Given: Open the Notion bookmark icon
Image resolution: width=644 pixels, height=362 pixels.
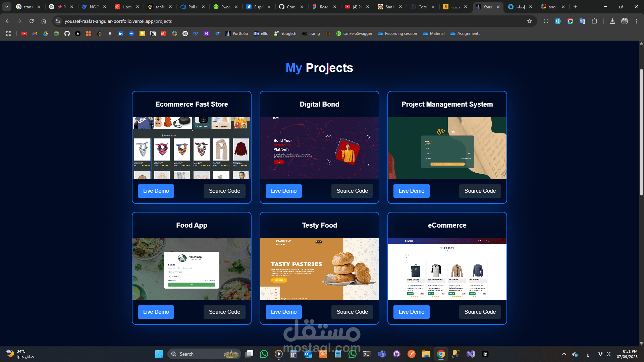Looking at the screenshot, I should [x=153, y=34].
